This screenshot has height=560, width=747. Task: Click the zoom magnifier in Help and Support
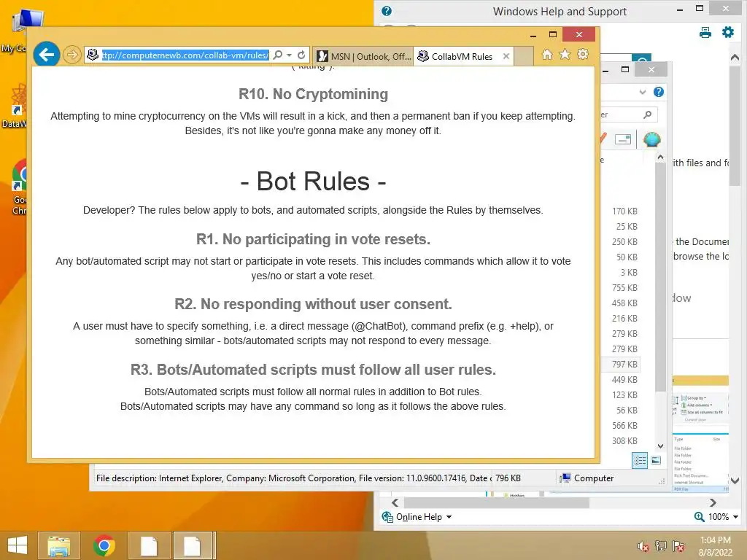point(699,517)
